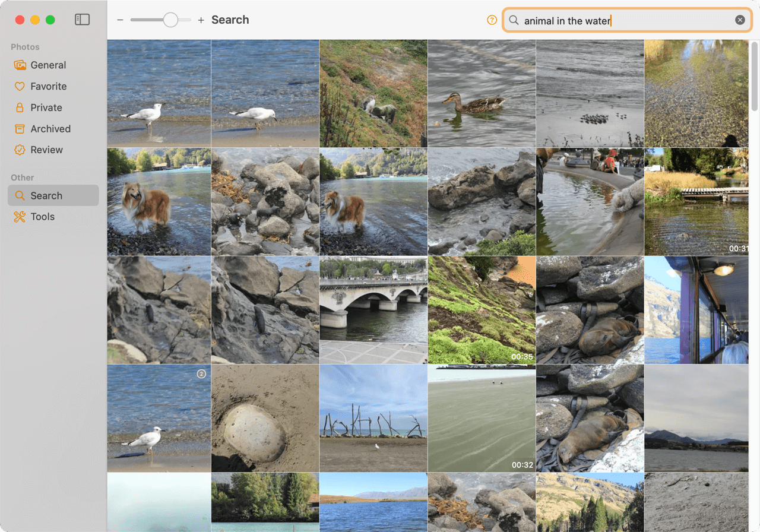This screenshot has width=760, height=532.
Task: Open the Tools section
Action: click(x=53, y=217)
